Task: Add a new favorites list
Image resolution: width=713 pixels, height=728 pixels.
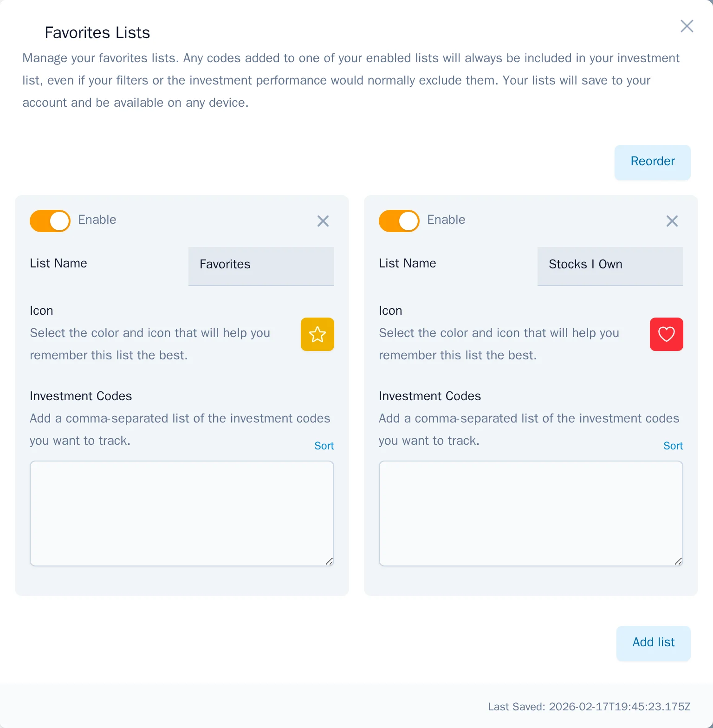Action: pos(653,643)
